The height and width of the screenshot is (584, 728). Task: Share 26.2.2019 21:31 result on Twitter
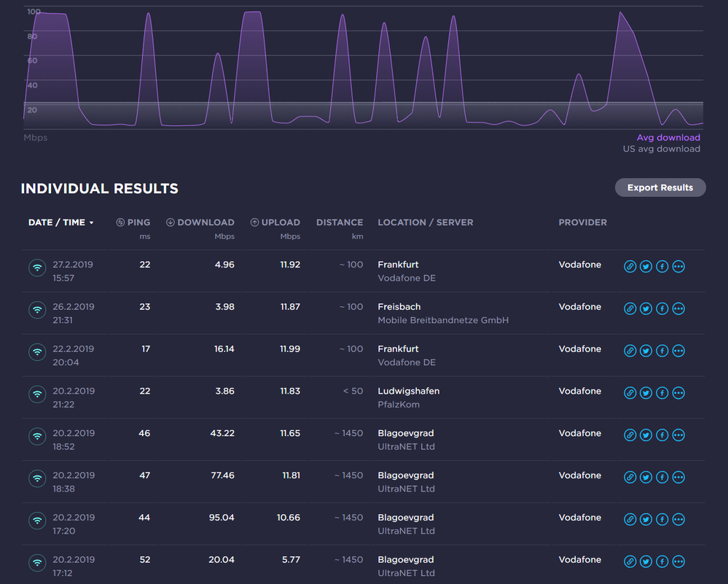coord(646,309)
